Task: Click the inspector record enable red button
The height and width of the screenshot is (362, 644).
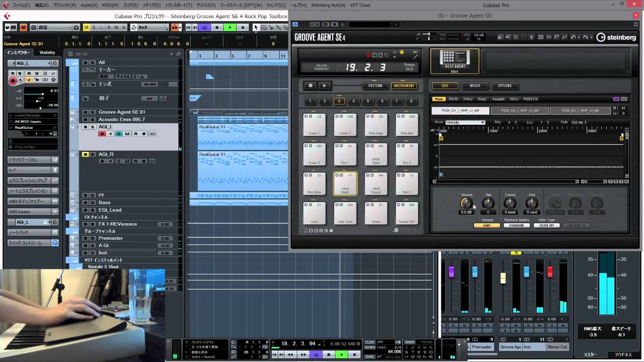Action: click(x=13, y=80)
